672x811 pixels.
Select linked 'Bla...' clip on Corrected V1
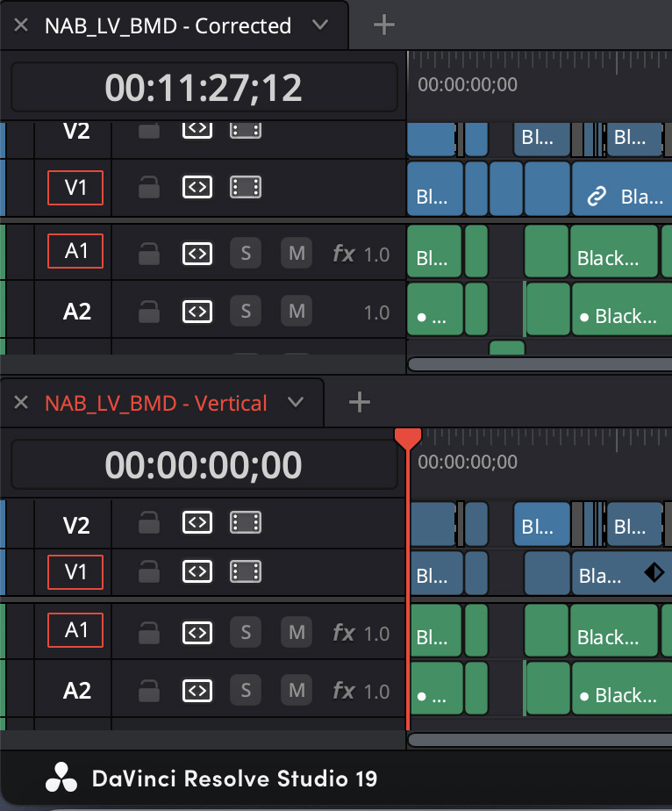pos(622,187)
